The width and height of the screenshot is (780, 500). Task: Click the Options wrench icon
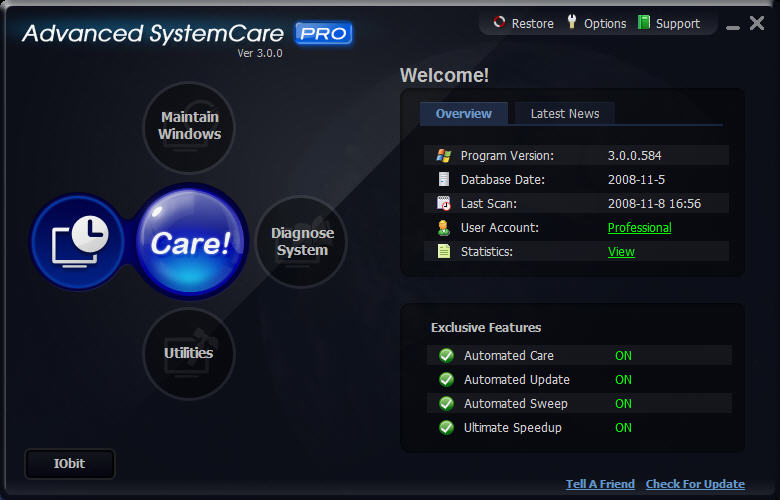(x=572, y=22)
